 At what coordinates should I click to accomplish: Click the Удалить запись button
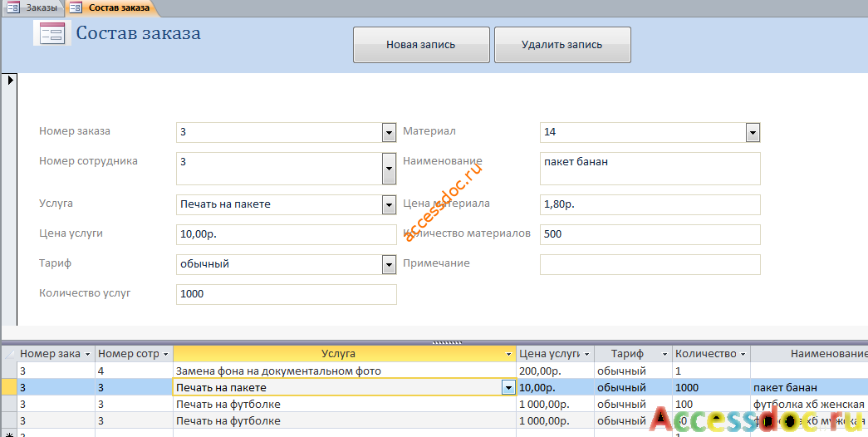pyautogui.click(x=562, y=45)
